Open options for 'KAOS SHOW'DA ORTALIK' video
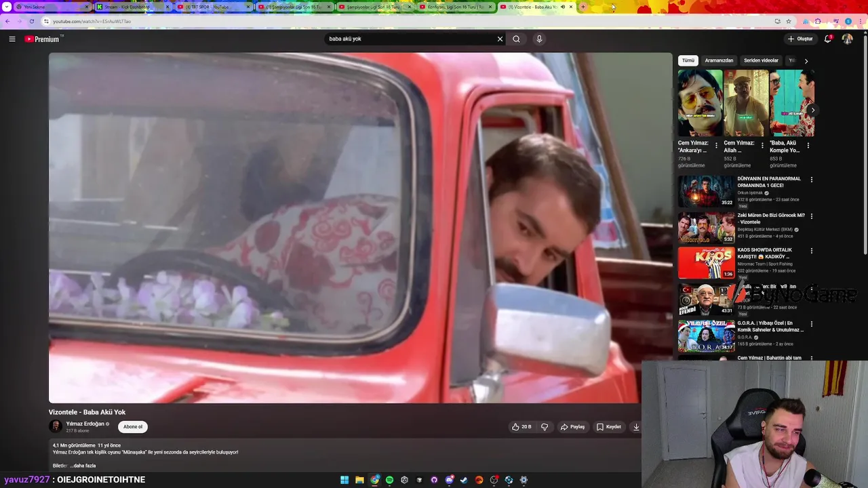 (811, 251)
